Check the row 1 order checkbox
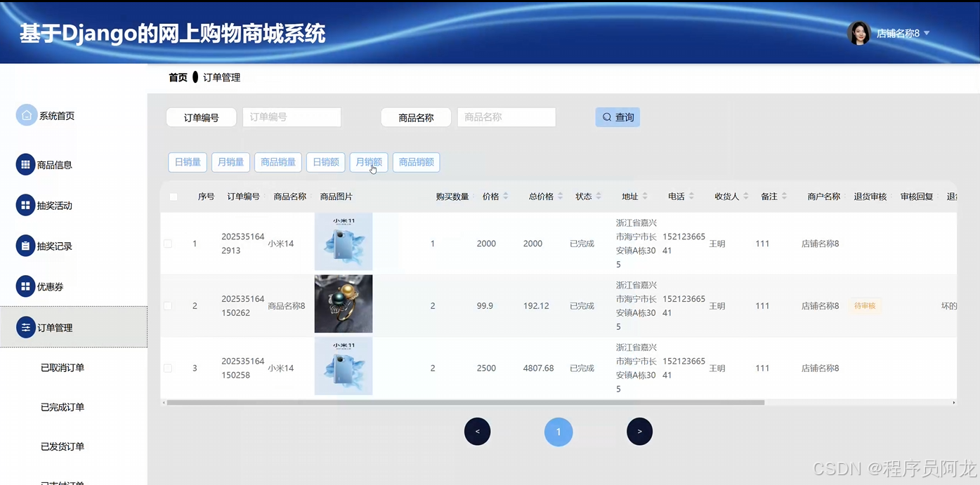This screenshot has width=980, height=485. [x=168, y=244]
